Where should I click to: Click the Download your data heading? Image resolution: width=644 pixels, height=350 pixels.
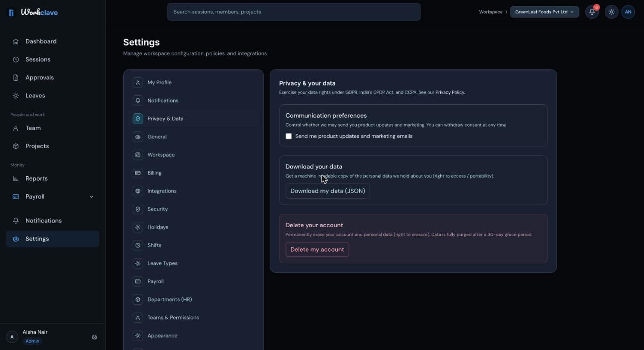pos(314,166)
